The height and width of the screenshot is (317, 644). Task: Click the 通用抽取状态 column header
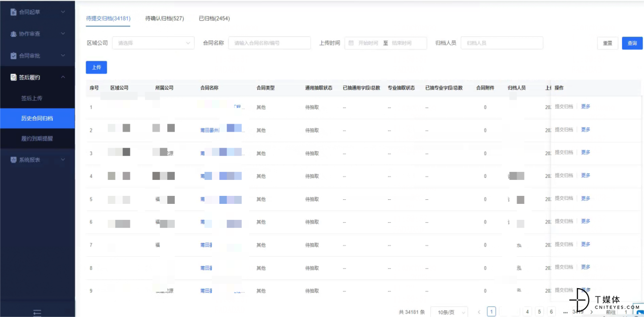coord(319,88)
